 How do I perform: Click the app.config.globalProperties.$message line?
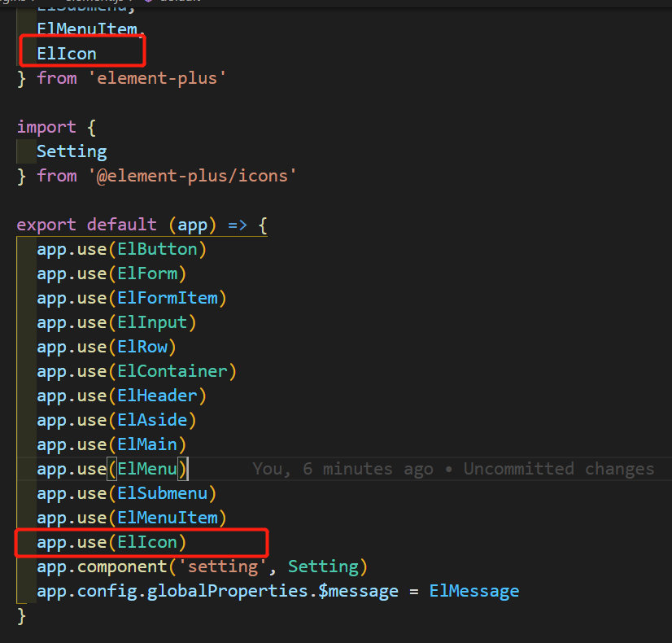click(277, 591)
